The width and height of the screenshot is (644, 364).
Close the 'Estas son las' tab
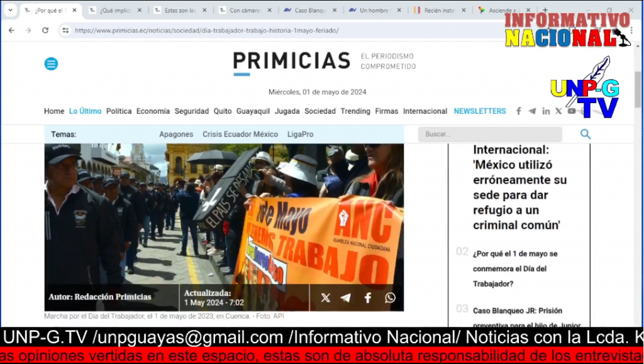tap(204, 10)
